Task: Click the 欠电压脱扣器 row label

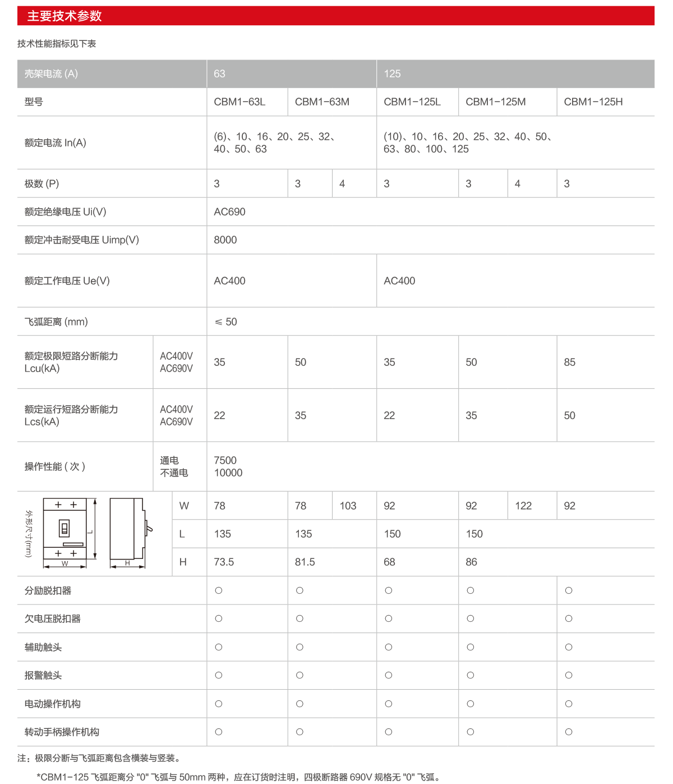Action: tap(53, 618)
